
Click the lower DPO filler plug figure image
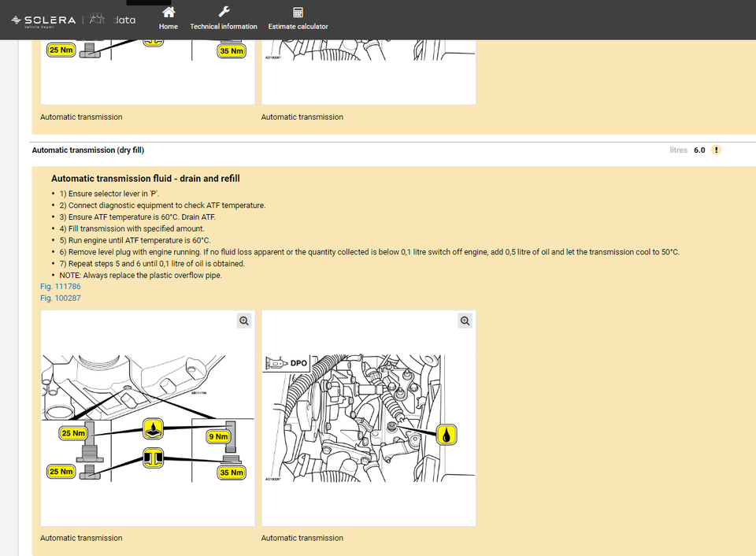369,418
